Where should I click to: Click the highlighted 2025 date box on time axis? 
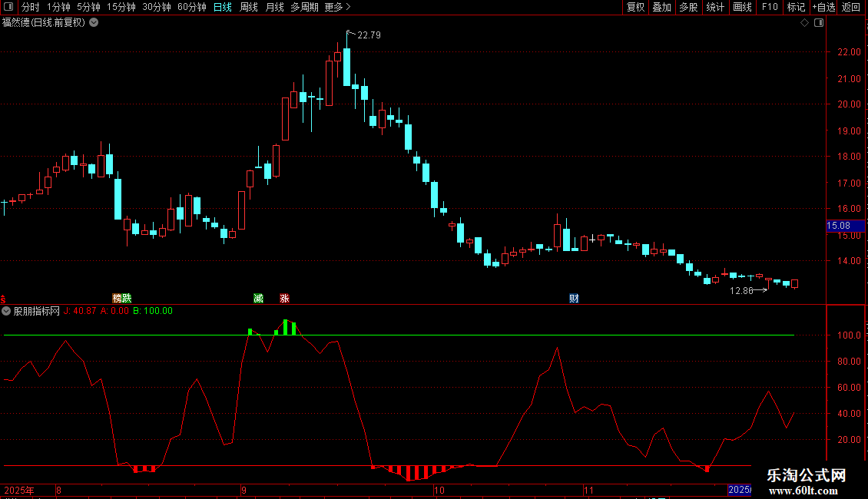[740, 490]
